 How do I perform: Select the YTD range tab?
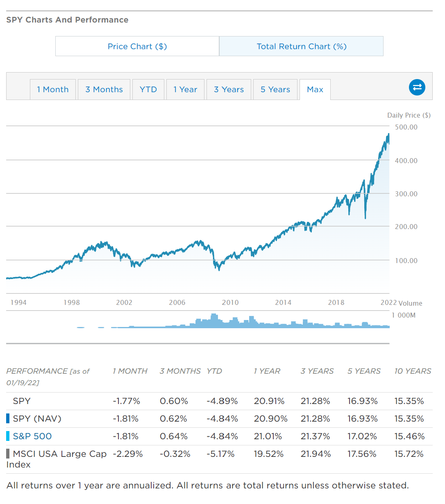coord(148,90)
